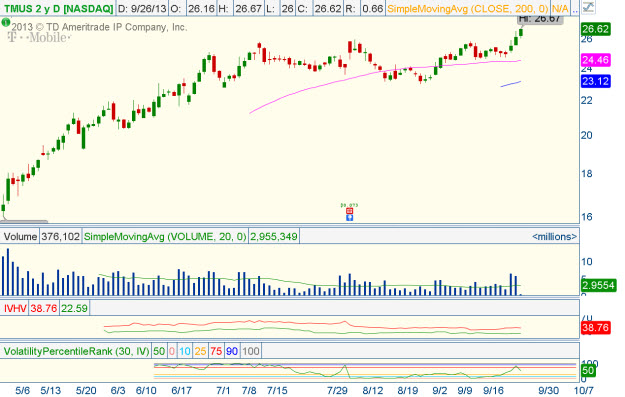Click the magenta 24.46 moving average bubble
This screenshot has width=625, height=397.
point(596,60)
